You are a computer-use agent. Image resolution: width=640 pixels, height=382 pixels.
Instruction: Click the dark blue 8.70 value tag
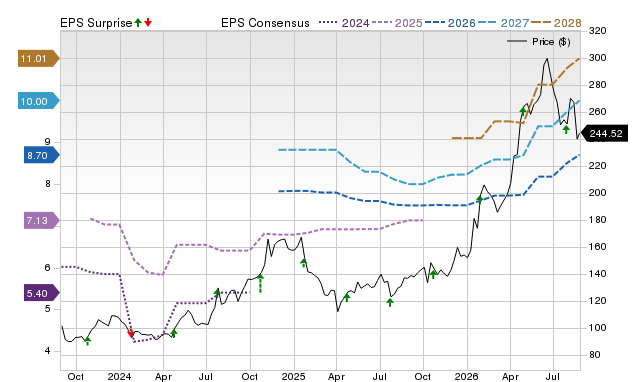(x=42, y=155)
